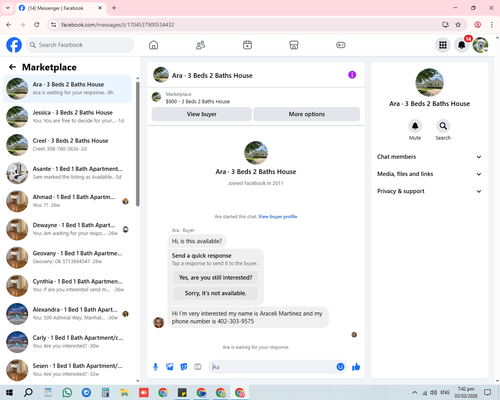Choose a GIF icon in composer
This screenshot has height=400, width=500.
coord(198,367)
